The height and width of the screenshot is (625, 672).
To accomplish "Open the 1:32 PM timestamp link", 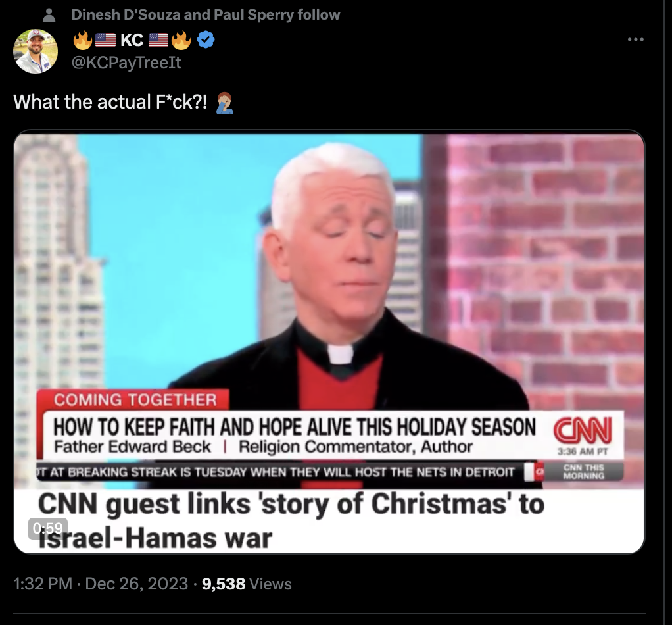I will (x=43, y=584).
